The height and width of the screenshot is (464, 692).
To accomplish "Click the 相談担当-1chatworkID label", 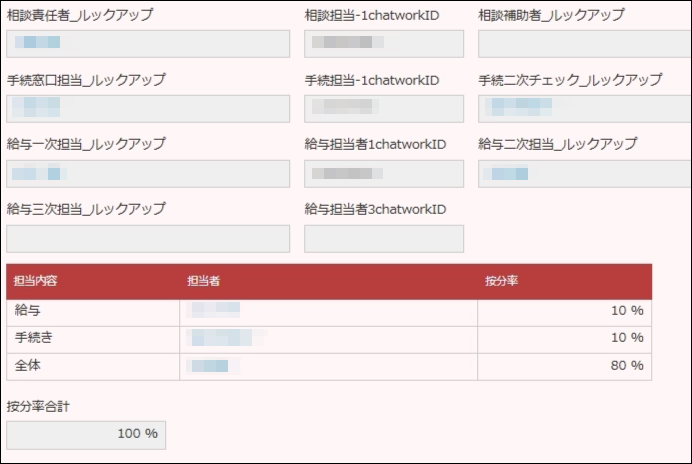I will click(372, 15).
